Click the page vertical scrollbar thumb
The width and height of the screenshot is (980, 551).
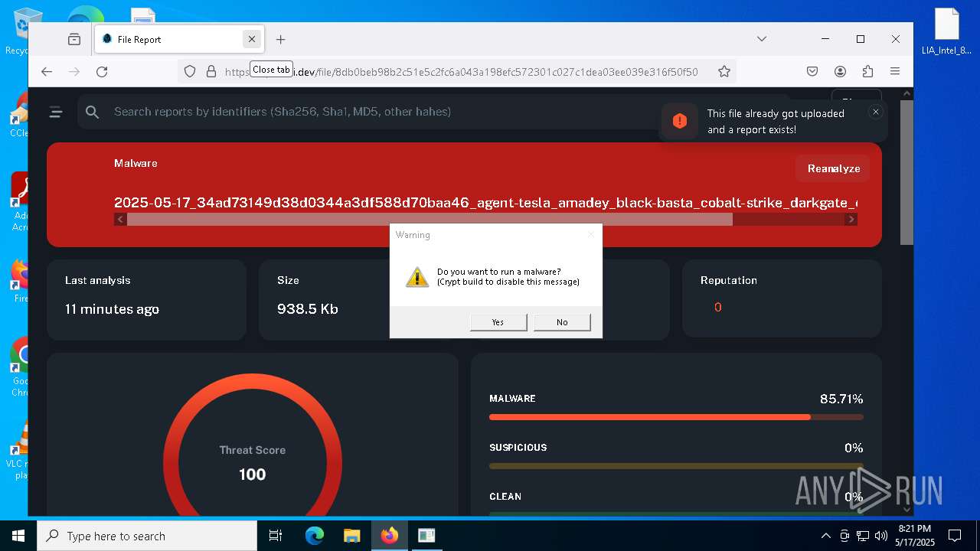[x=906, y=171]
